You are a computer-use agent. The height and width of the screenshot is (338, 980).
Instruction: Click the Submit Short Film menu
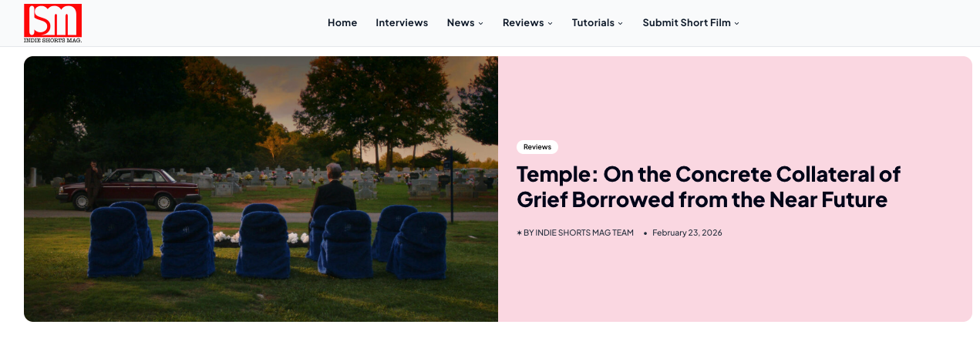pyautogui.click(x=686, y=22)
